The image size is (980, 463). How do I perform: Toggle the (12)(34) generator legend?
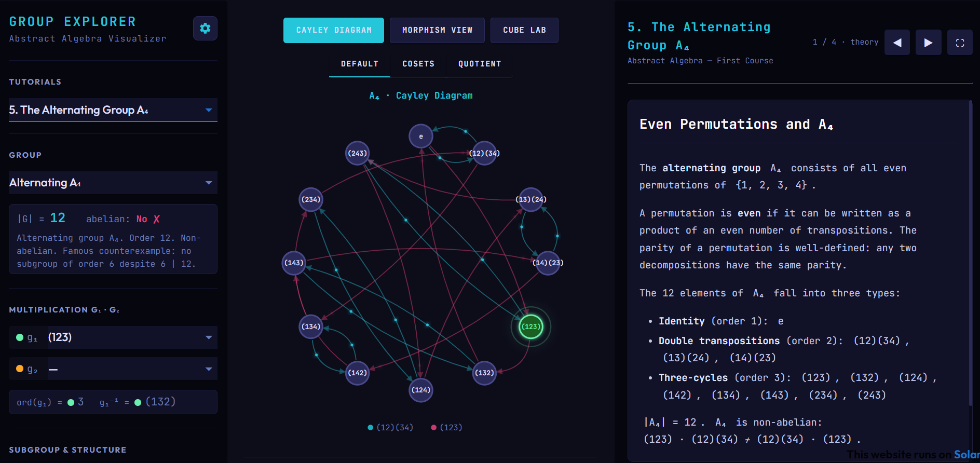(x=390, y=427)
